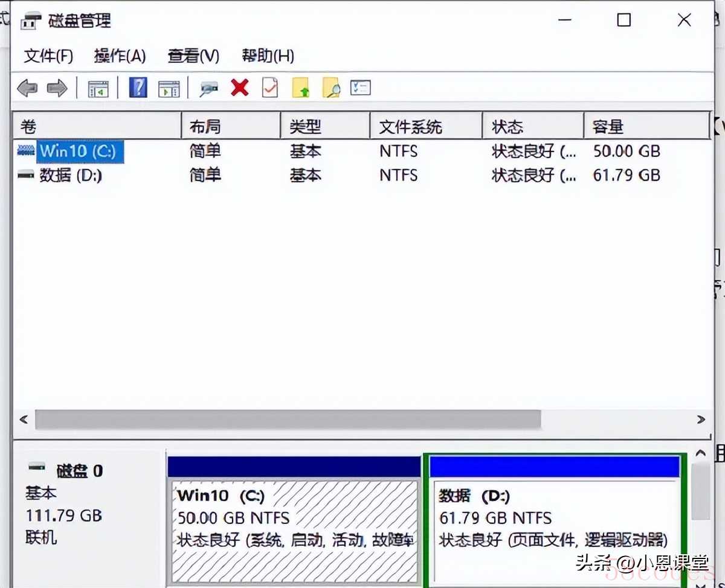725x588 pixels.
Task: Toggle the show/hide action pane icon
Action: click(169, 89)
